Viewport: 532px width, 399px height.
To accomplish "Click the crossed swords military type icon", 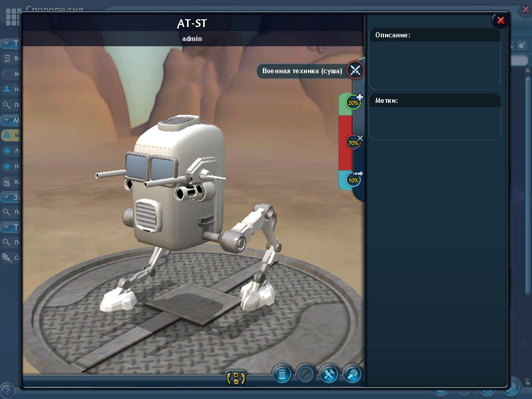I will [355, 71].
